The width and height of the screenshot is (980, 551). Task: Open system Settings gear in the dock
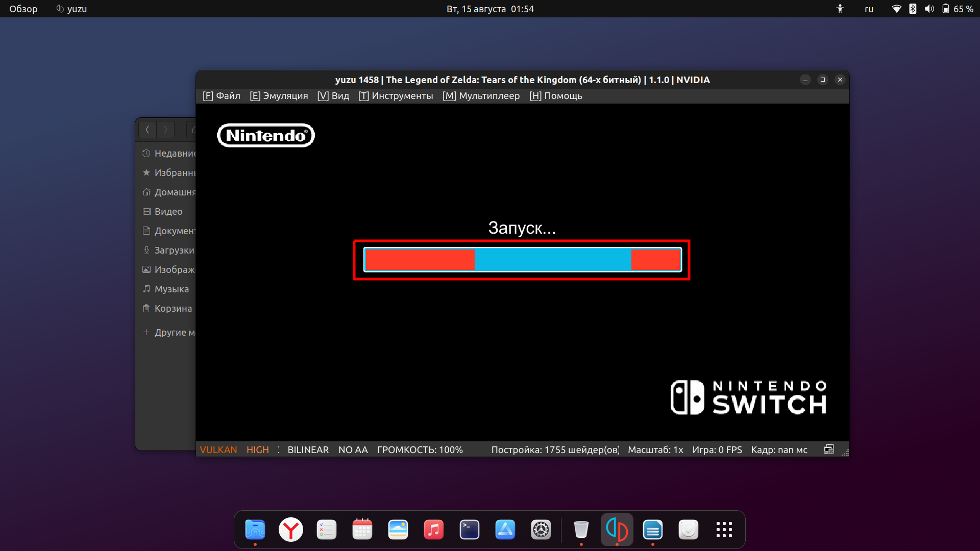click(541, 530)
